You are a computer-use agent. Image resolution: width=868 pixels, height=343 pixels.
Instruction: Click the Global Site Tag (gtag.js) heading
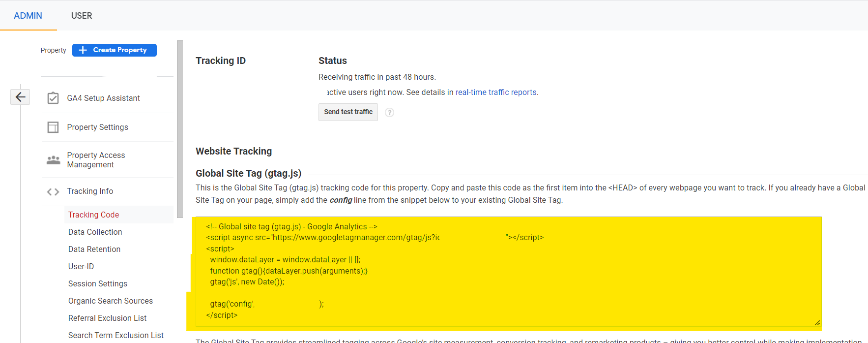(x=249, y=173)
